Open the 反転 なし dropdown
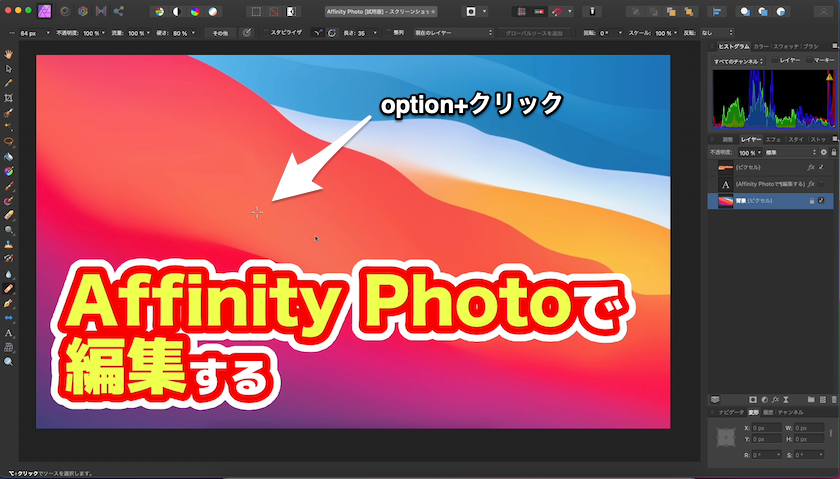Viewport: 840px width, 479px height. pos(716,33)
